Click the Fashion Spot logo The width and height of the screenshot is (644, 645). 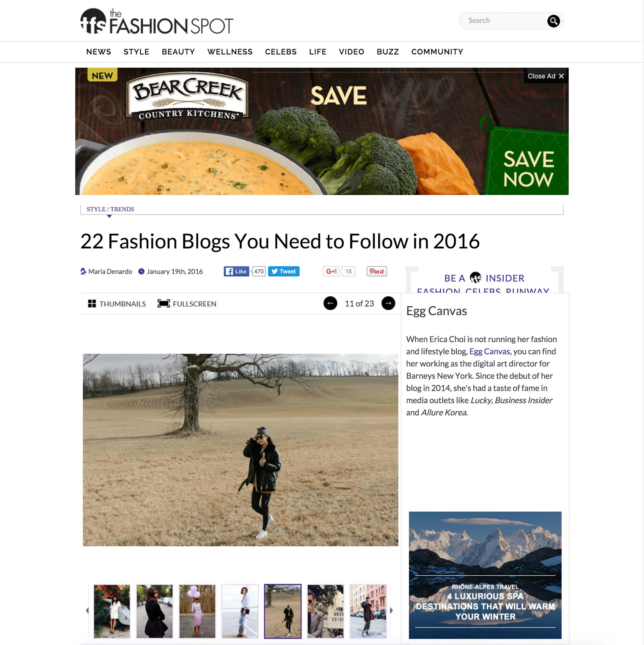click(x=157, y=21)
